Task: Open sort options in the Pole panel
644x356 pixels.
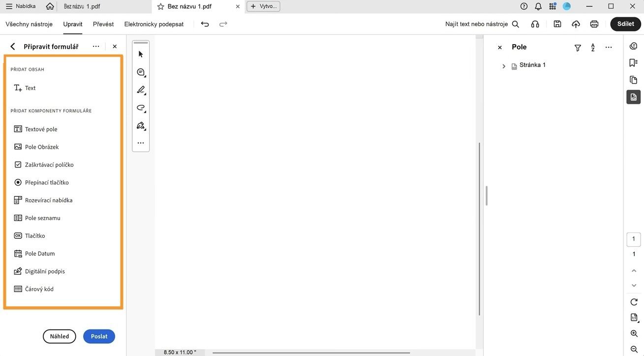Action: (592, 47)
